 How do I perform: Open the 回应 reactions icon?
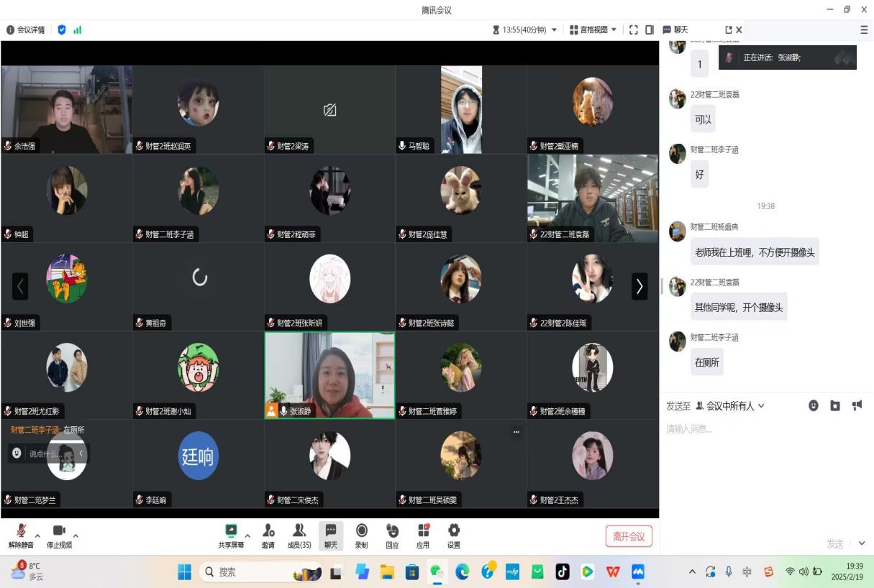(x=392, y=536)
